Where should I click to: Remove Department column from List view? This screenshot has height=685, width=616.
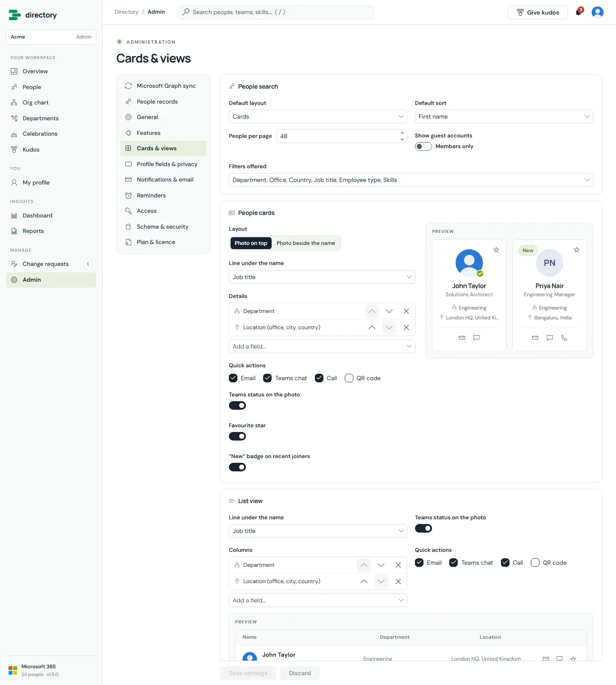tap(398, 565)
